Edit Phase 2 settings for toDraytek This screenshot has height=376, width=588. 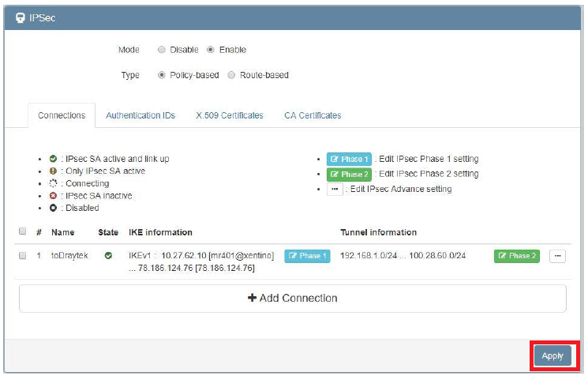pyautogui.click(x=516, y=256)
